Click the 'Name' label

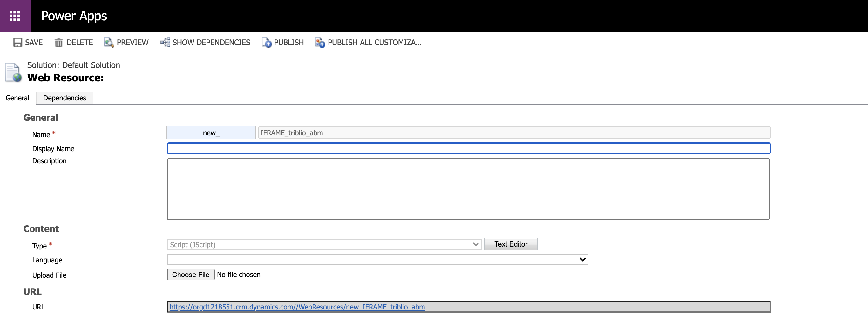click(x=41, y=135)
